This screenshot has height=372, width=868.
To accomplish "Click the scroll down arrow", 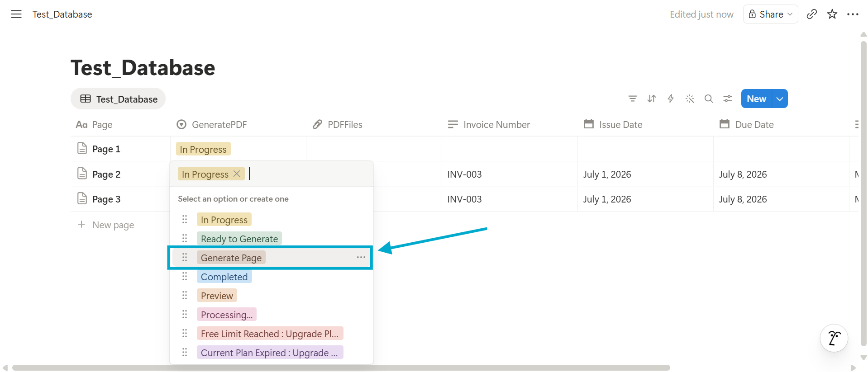I will [x=863, y=357].
